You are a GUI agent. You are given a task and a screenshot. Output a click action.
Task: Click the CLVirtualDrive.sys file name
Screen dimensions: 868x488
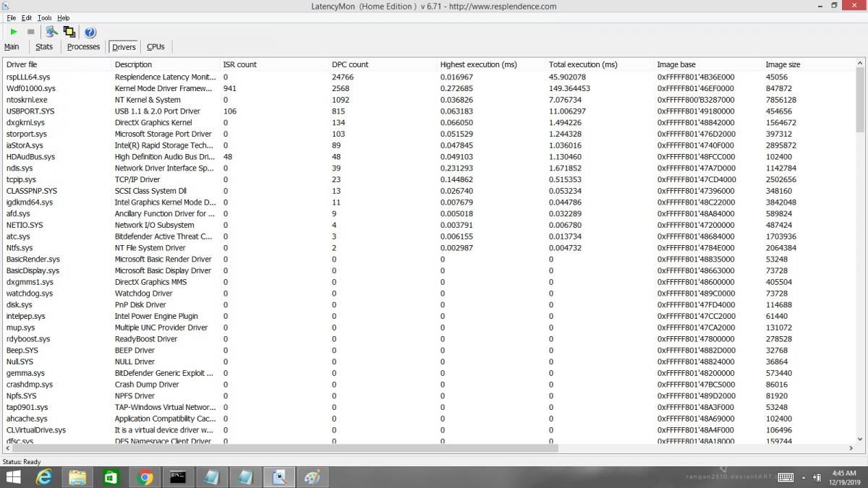36,430
